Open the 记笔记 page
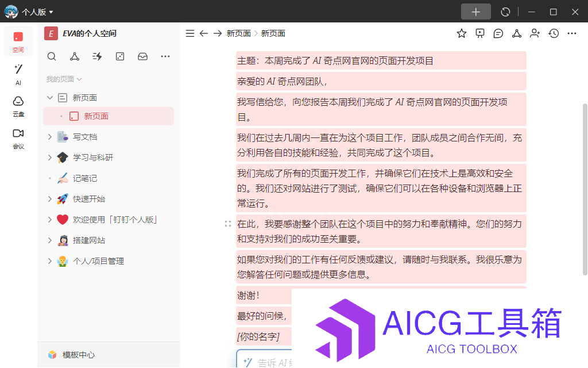Screen dimensions: 588x368 pos(85,178)
